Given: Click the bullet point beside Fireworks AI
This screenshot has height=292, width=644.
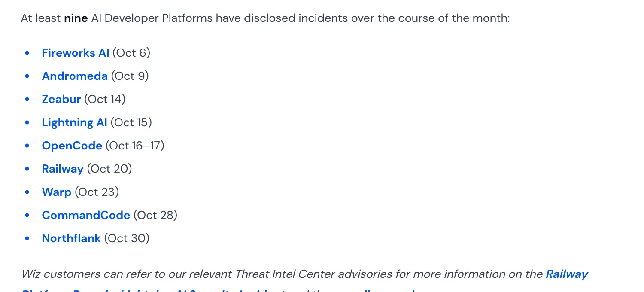Looking at the screenshot, I should click(27, 53).
